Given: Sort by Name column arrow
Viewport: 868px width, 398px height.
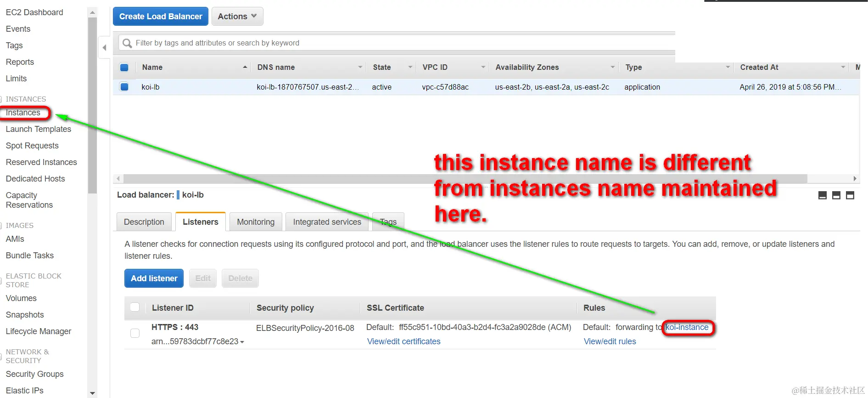Looking at the screenshot, I should [x=245, y=67].
